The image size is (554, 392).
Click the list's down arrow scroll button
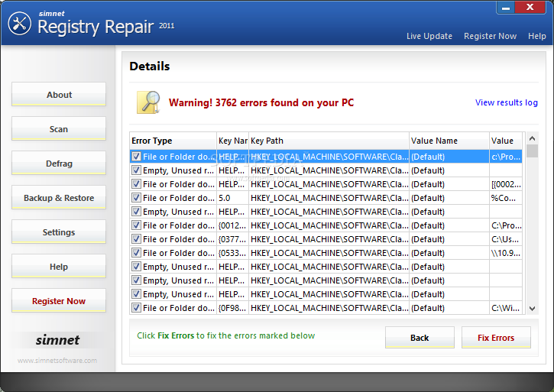[532, 309]
